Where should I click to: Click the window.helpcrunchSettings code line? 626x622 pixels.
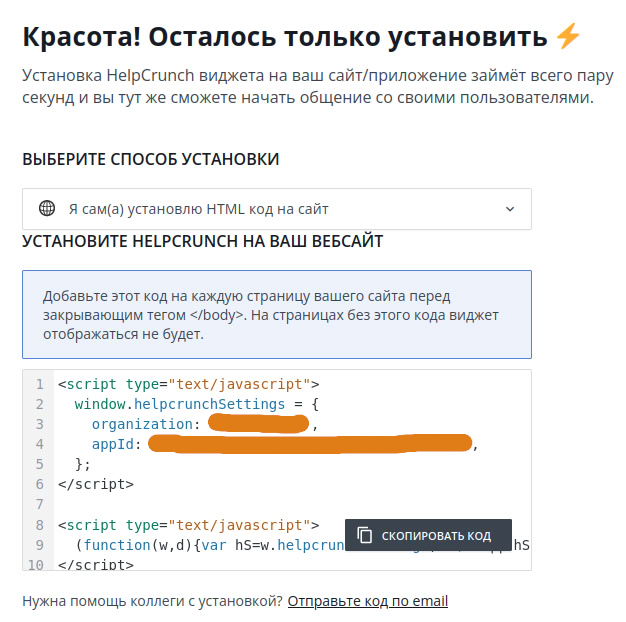pos(196,404)
